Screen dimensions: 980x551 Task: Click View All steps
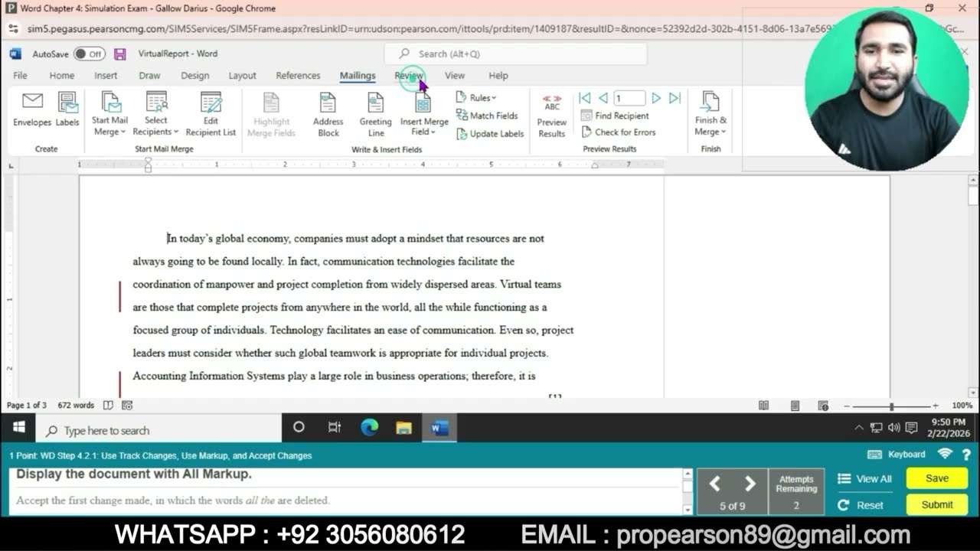(865, 478)
